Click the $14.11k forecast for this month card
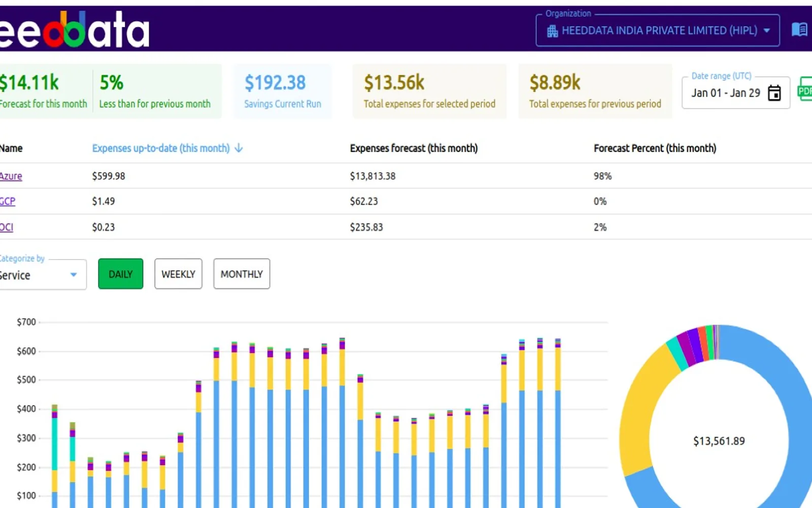 tap(45, 91)
